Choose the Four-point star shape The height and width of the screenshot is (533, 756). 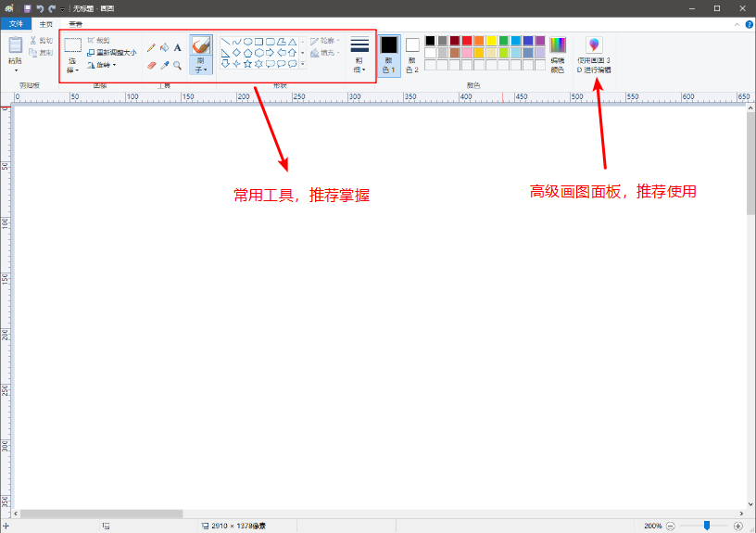236,64
